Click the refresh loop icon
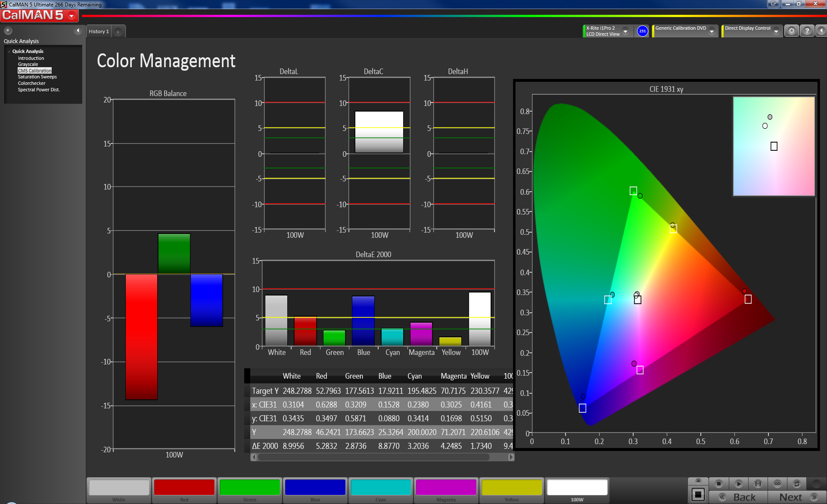The image size is (827, 504). (797, 484)
